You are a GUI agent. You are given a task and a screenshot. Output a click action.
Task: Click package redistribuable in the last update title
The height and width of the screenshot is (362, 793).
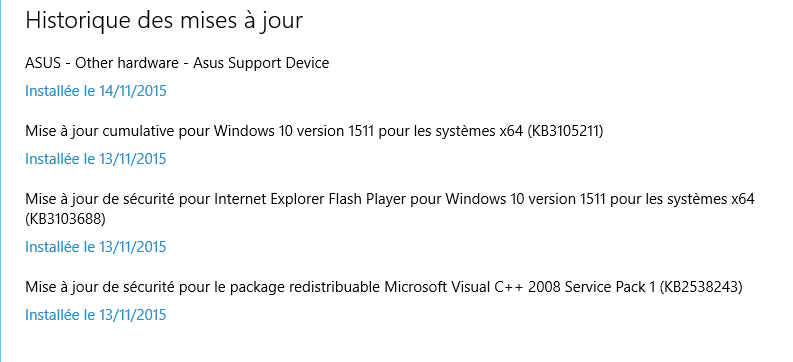305,288
